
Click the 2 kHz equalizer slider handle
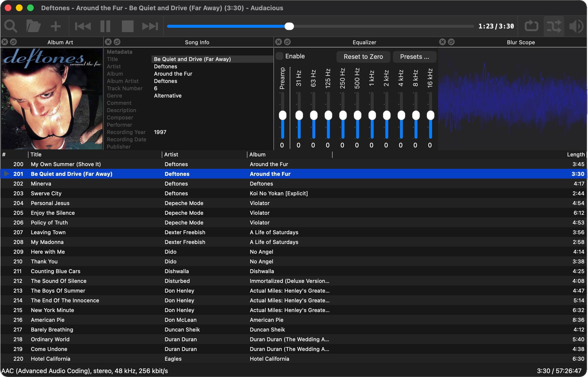point(387,115)
